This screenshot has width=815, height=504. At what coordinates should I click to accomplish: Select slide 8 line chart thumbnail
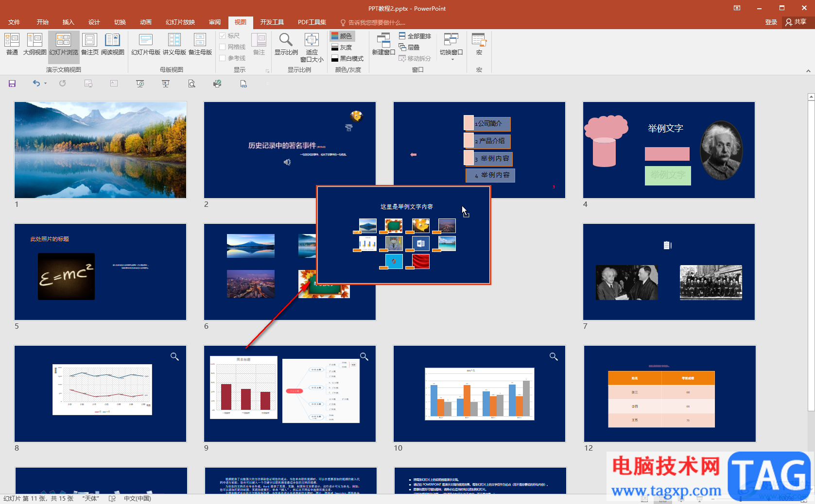[x=100, y=393]
